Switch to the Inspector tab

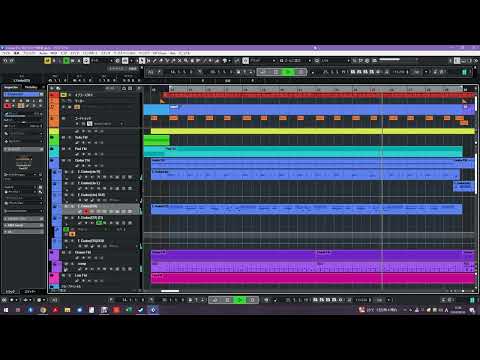tap(11, 87)
